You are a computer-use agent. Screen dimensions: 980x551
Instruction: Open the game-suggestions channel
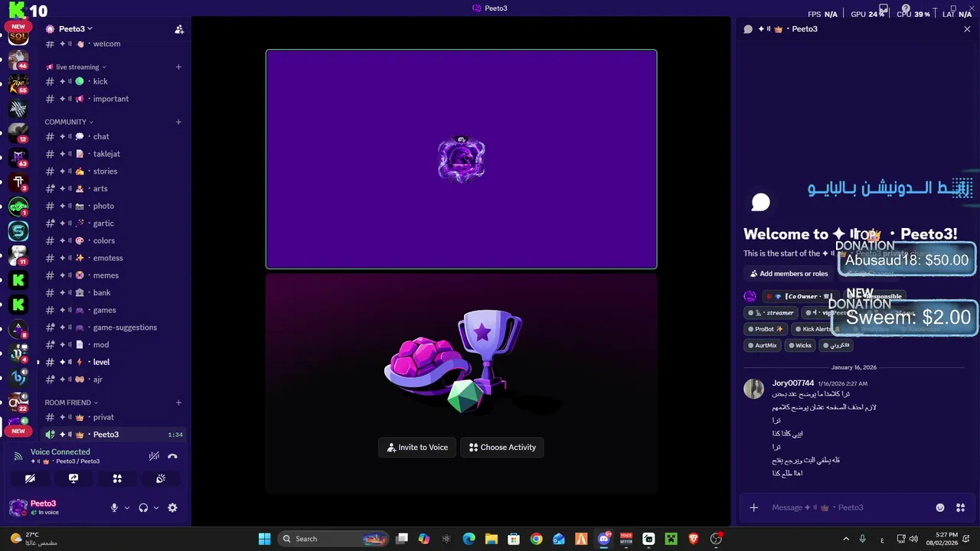coord(113,328)
